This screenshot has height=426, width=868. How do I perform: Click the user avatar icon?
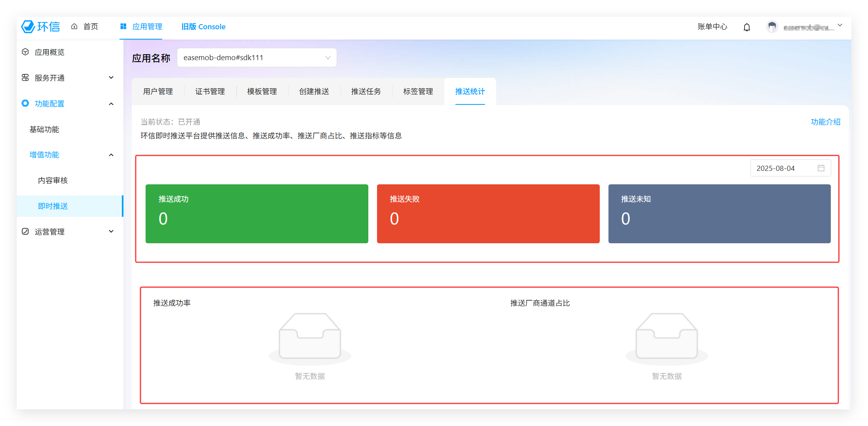[x=771, y=27]
